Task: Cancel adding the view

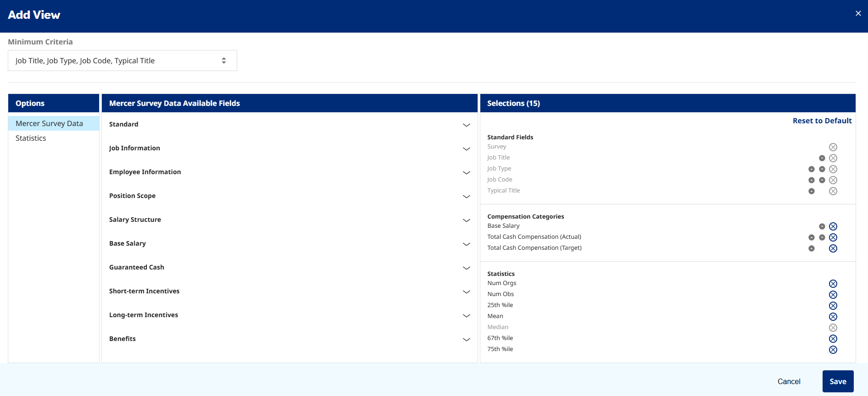Action: point(789,381)
